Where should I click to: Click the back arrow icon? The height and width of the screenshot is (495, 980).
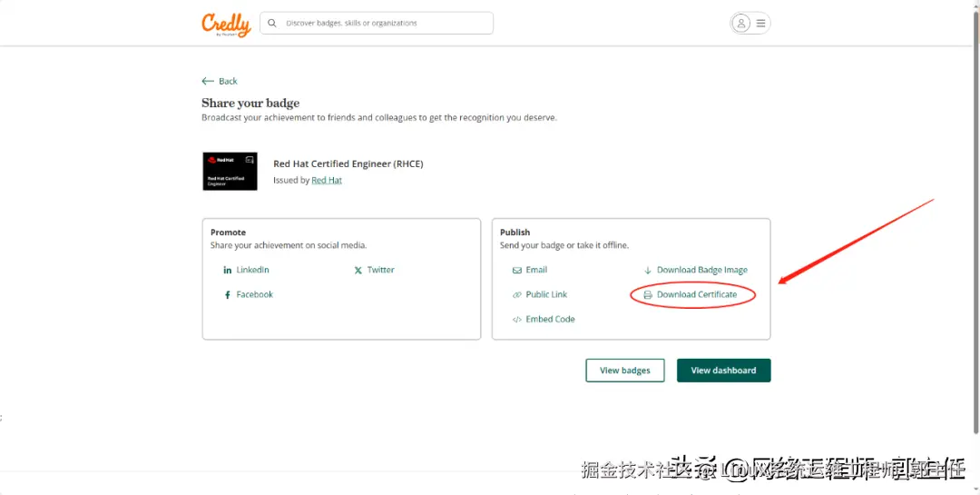coord(208,82)
